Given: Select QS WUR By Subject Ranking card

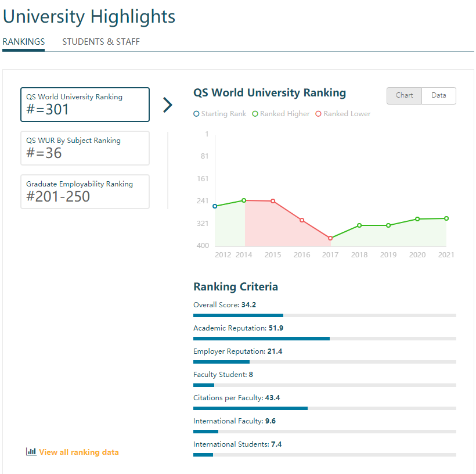Looking at the screenshot, I should click(85, 148).
